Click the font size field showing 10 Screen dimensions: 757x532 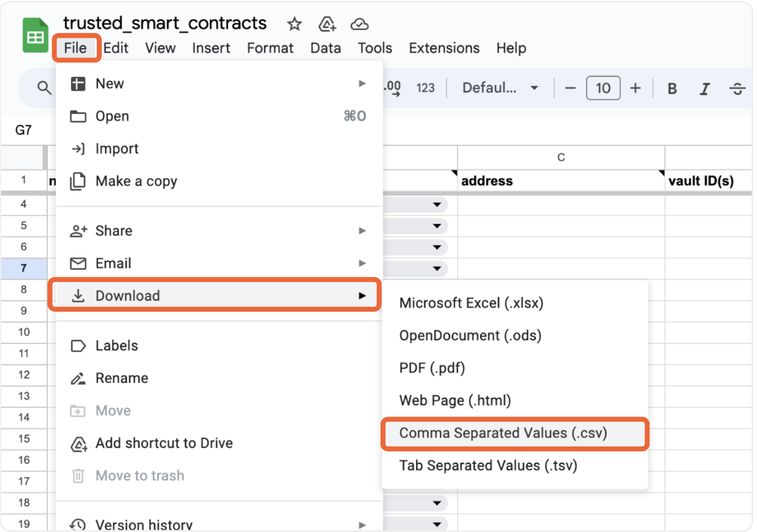coord(603,88)
